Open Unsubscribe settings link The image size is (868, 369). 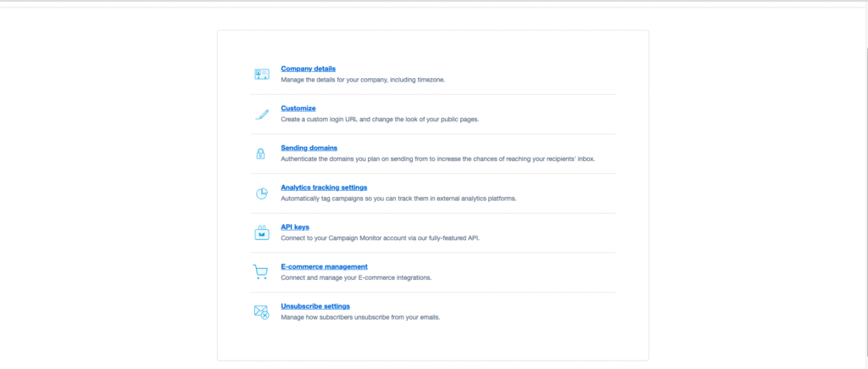pos(315,305)
